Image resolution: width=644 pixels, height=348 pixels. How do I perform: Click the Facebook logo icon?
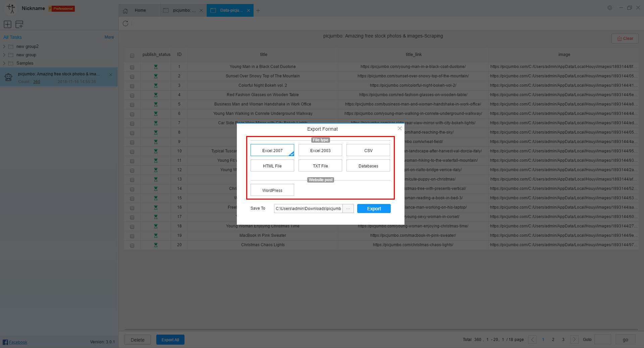pyautogui.click(x=5, y=342)
